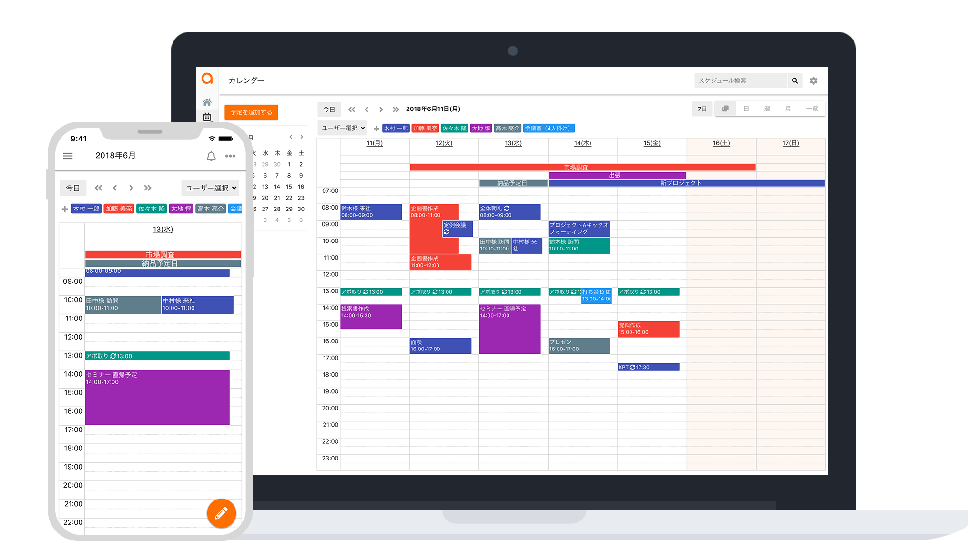The width and height of the screenshot is (976, 560).
Task: Open 面談 16:00-17:00 event
Action: point(440,346)
